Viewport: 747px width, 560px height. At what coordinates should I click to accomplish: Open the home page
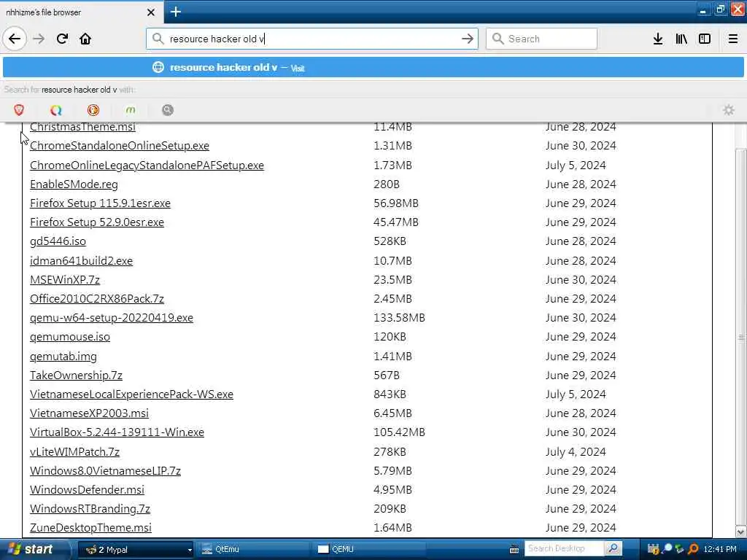tap(85, 39)
